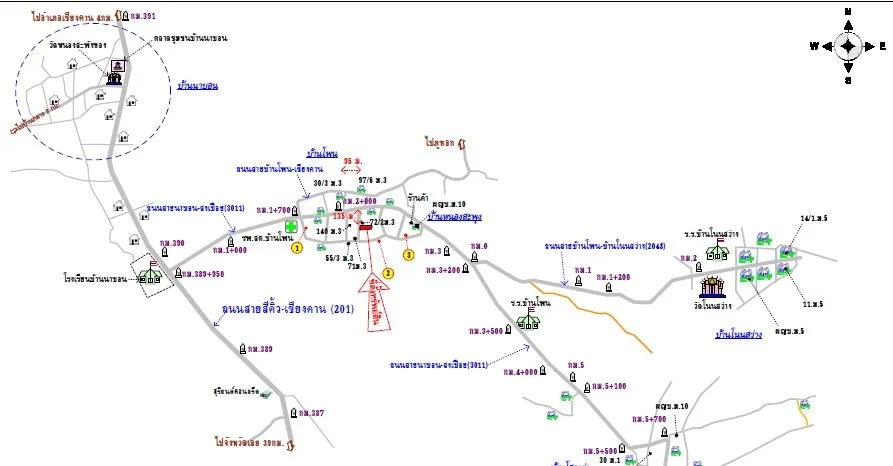
Task: Click the milestone marker at กม.390
Action: [x=165, y=251]
